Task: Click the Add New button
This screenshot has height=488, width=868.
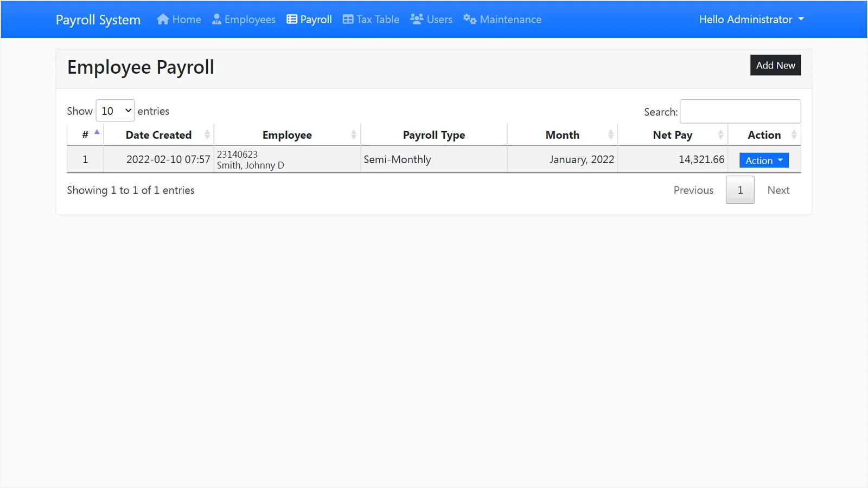Action: point(776,65)
